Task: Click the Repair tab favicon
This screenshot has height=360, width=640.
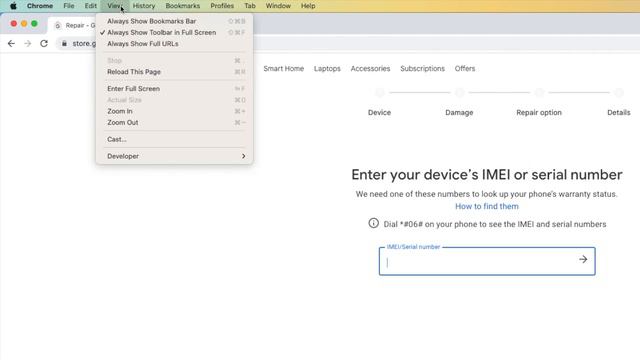Action: coord(58,25)
